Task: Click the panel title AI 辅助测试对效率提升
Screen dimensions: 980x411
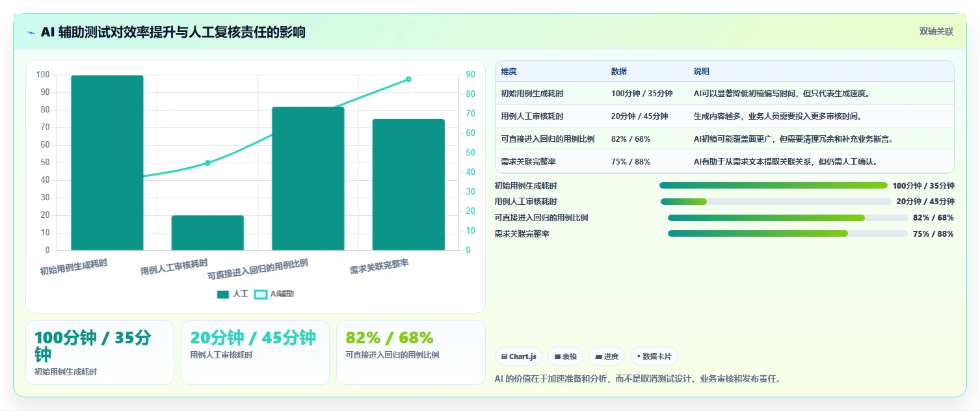Action: click(x=173, y=33)
